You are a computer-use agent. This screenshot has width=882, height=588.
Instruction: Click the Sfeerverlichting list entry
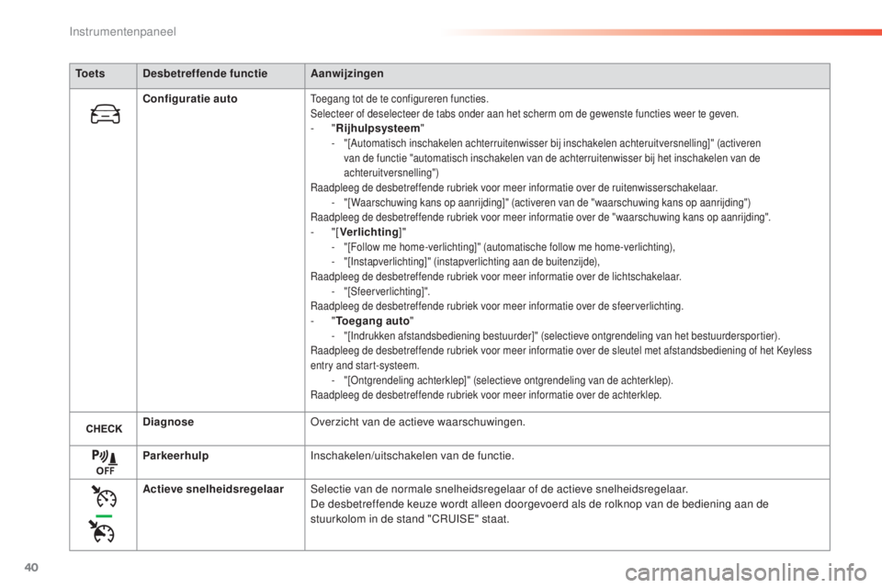(387, 291)
